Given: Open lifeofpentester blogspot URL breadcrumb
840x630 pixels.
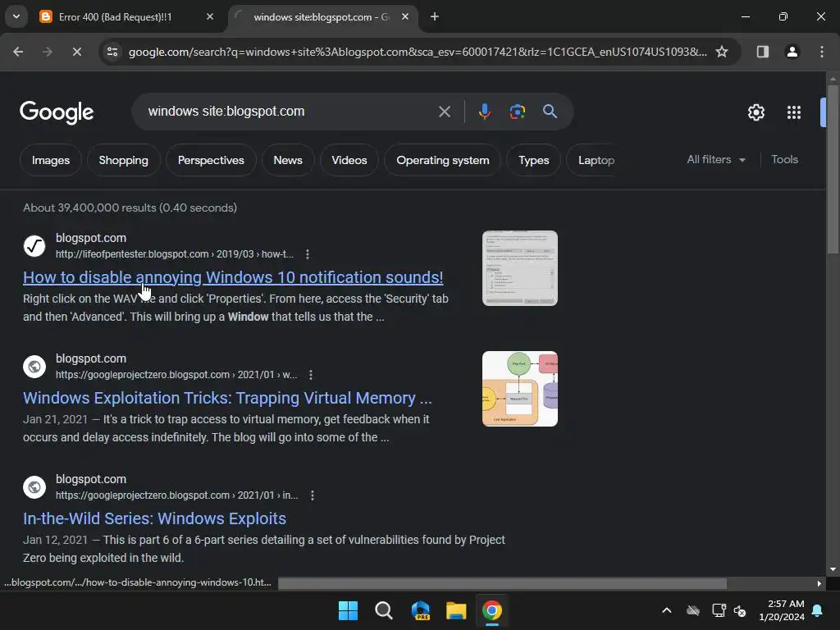Looking at the screenshot, I should pyautogui.click(x=175, y=254).
